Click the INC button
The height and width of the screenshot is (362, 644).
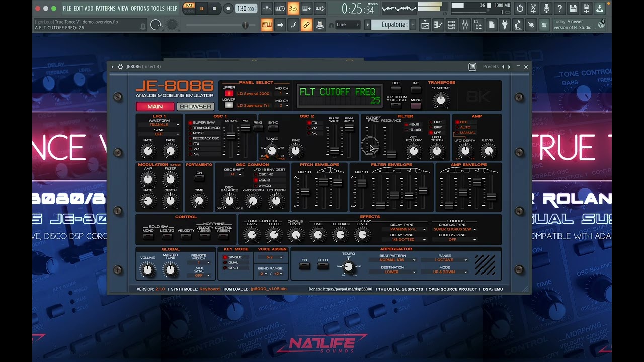coord(416,90)
